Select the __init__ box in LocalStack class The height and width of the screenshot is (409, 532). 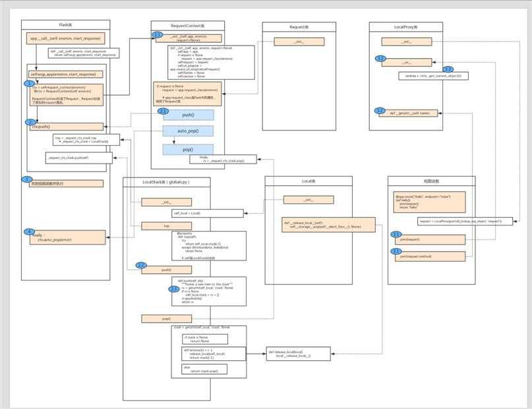(x=167, y=203)
